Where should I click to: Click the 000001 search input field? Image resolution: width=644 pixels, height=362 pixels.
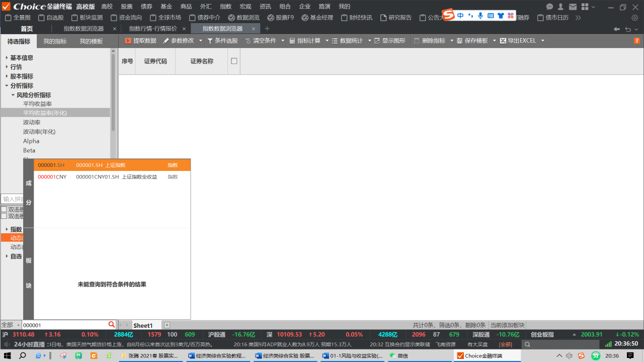[64, 325]
